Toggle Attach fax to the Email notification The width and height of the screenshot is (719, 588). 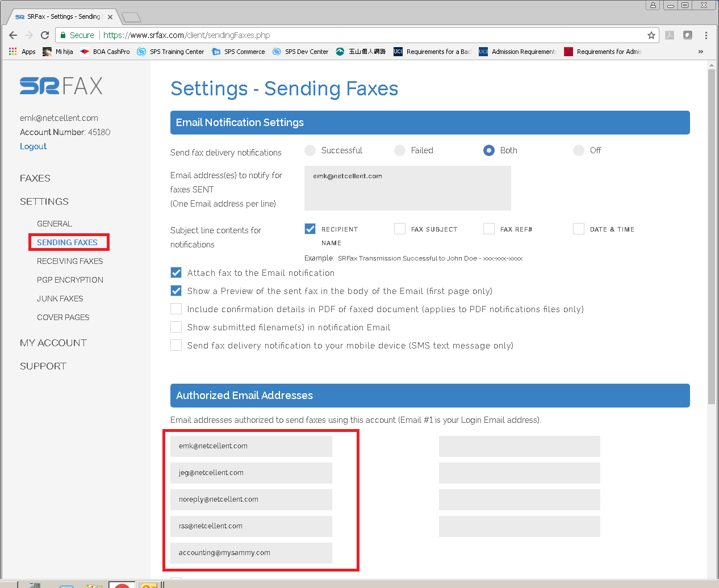176,272
